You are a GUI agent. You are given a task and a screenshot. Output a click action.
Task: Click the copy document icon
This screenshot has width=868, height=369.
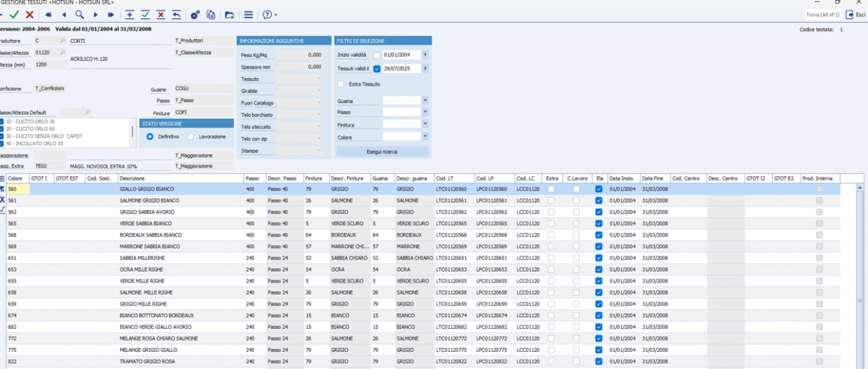[x=211, y=14]
